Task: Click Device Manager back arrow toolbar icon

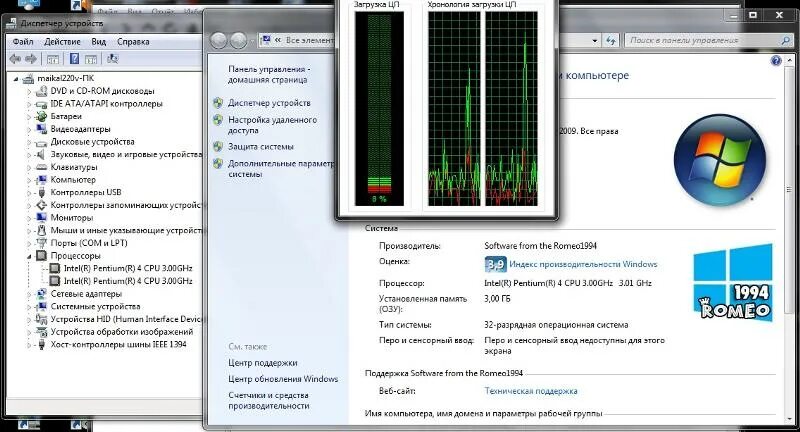Action: click(15, 59)
